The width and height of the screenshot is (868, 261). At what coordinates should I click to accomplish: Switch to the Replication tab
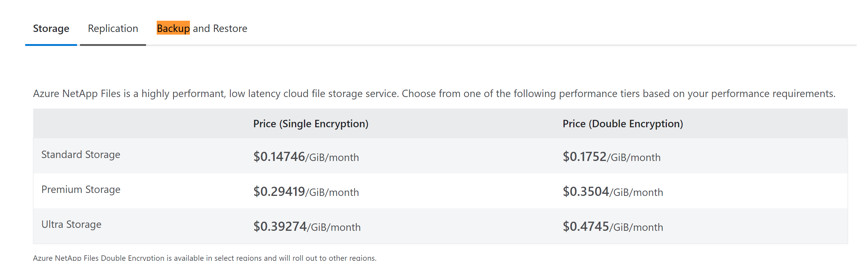point(113,29)
